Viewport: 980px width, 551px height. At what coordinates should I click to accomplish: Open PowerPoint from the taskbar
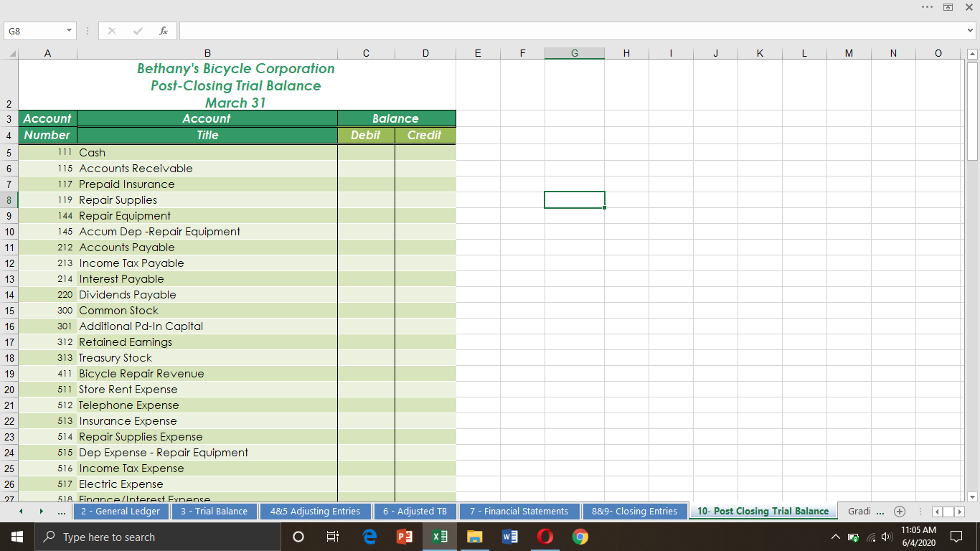click(405, 537)
